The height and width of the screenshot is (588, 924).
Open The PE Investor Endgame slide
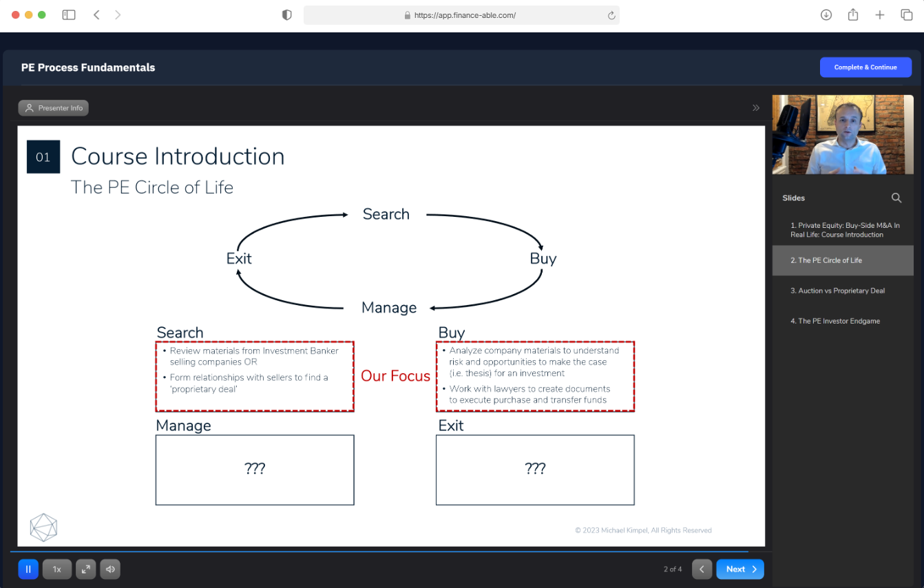[x=843, y=321]
